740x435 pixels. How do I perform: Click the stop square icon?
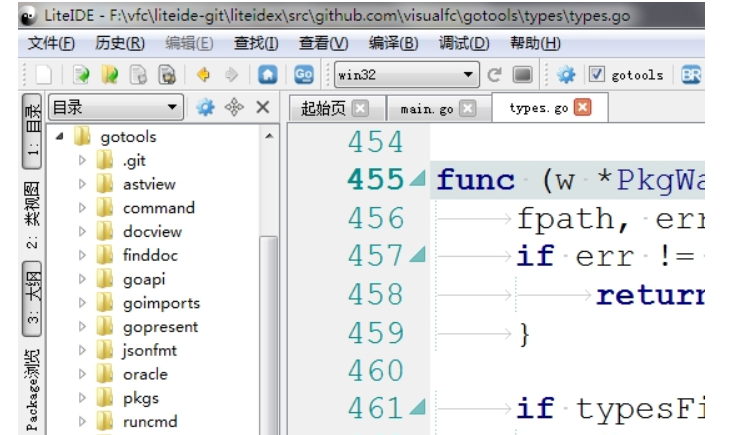[x=522, y=75]
